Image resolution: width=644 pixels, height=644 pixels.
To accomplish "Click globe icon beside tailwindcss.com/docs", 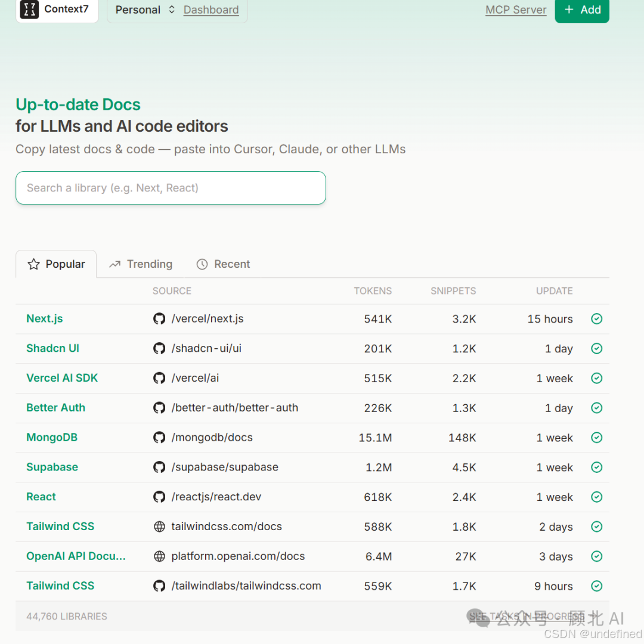I will pos(159,527).
